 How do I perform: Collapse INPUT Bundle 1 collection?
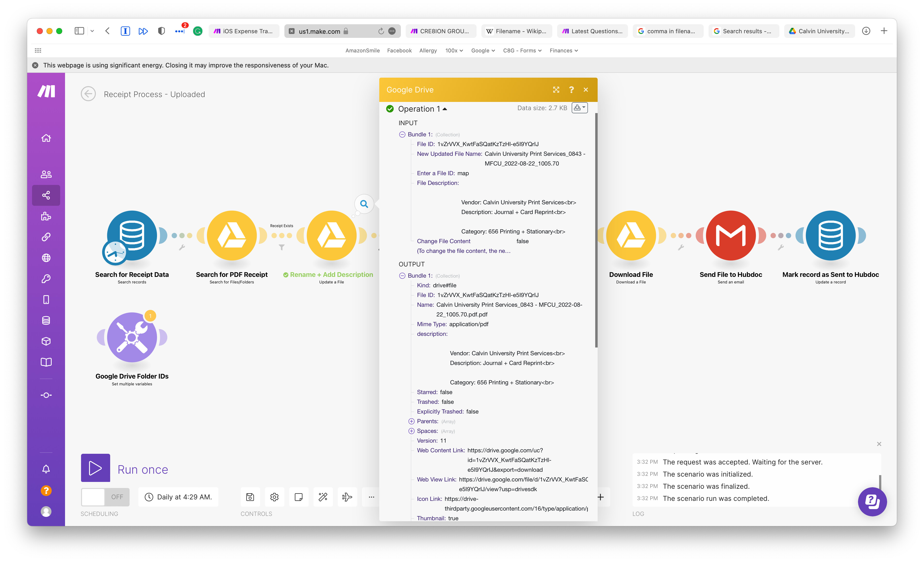pyautogui.click(x=402, y=135)
